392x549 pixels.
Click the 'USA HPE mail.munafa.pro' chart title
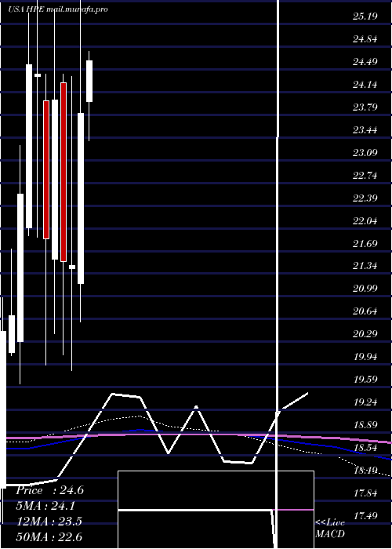pos(58,9)
